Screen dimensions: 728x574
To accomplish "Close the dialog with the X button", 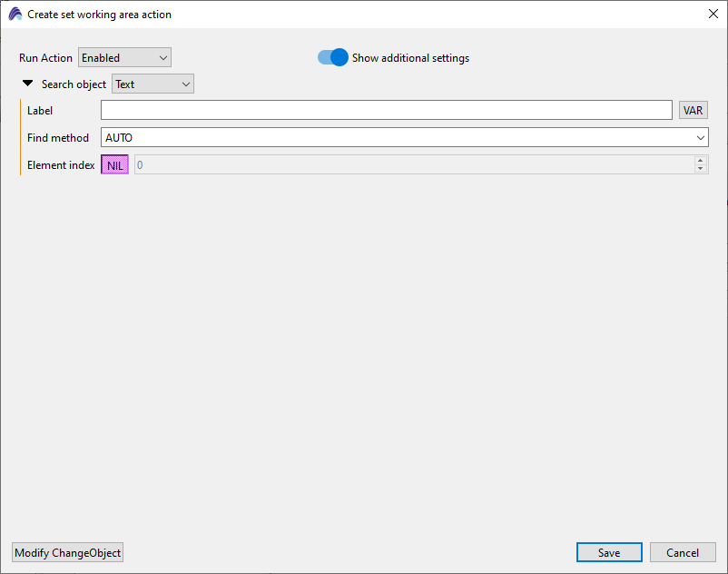I will (713, 15).
